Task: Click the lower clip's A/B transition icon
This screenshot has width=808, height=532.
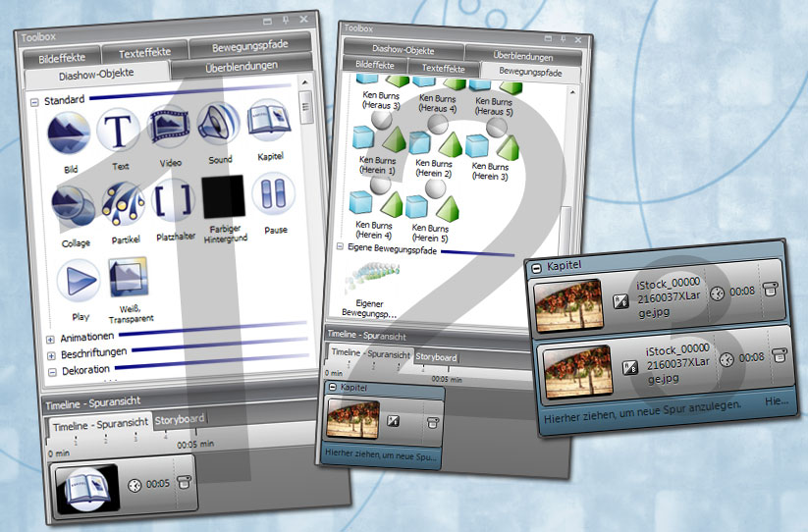Action: pos(630,367)
